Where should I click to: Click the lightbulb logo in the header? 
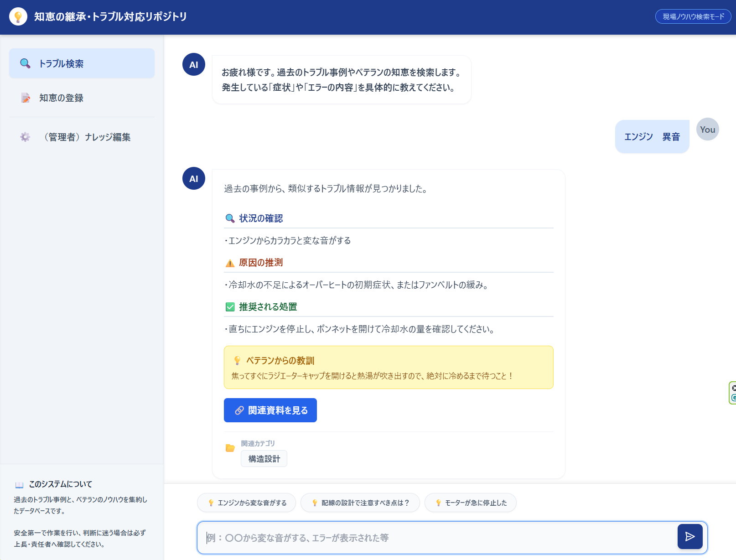point(18,17)
